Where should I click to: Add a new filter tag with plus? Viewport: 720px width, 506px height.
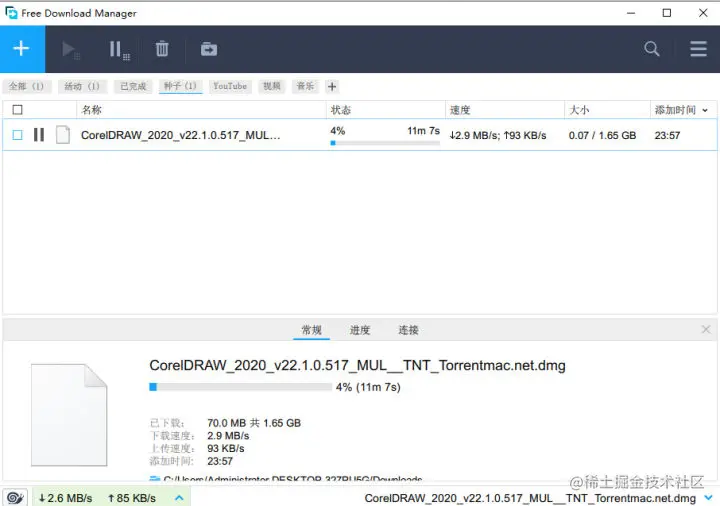coord(332,86)
